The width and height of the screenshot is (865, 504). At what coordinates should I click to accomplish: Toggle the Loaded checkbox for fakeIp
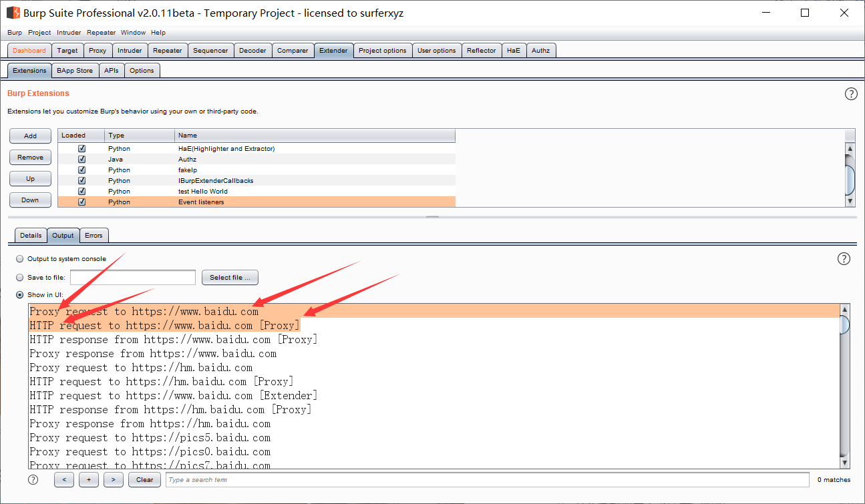coord(82,170)
